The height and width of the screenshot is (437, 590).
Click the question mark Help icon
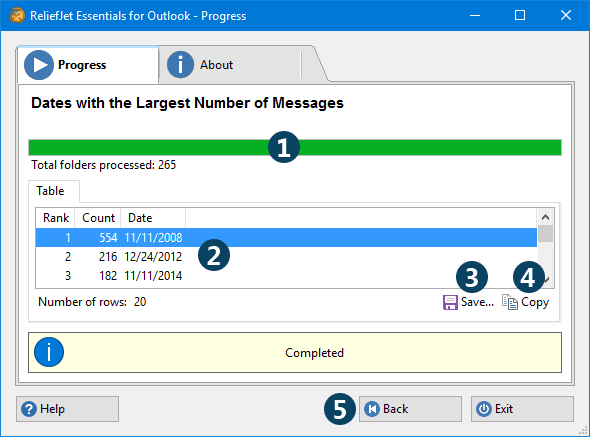click(29, 409)
